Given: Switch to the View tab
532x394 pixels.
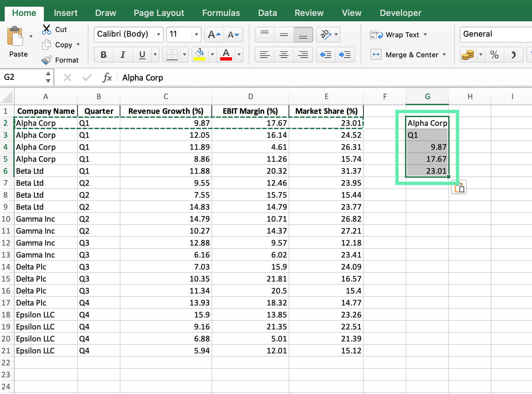Looking at the screenshot, I should click(x=351, y=13).
